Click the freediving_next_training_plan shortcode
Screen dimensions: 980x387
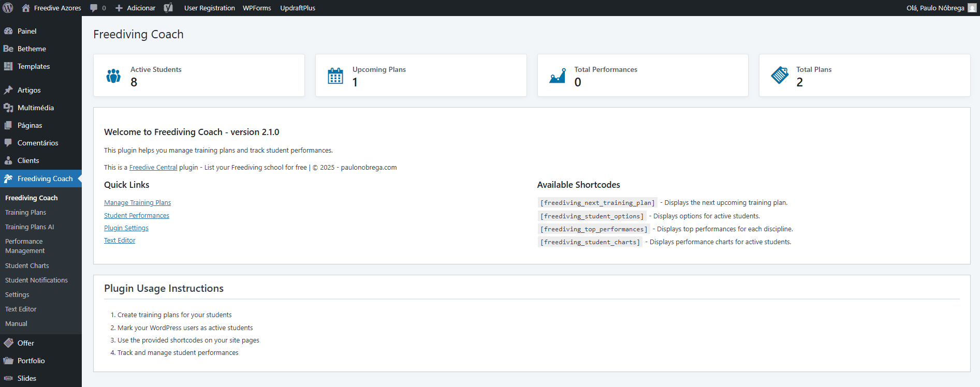pos(597,203)
